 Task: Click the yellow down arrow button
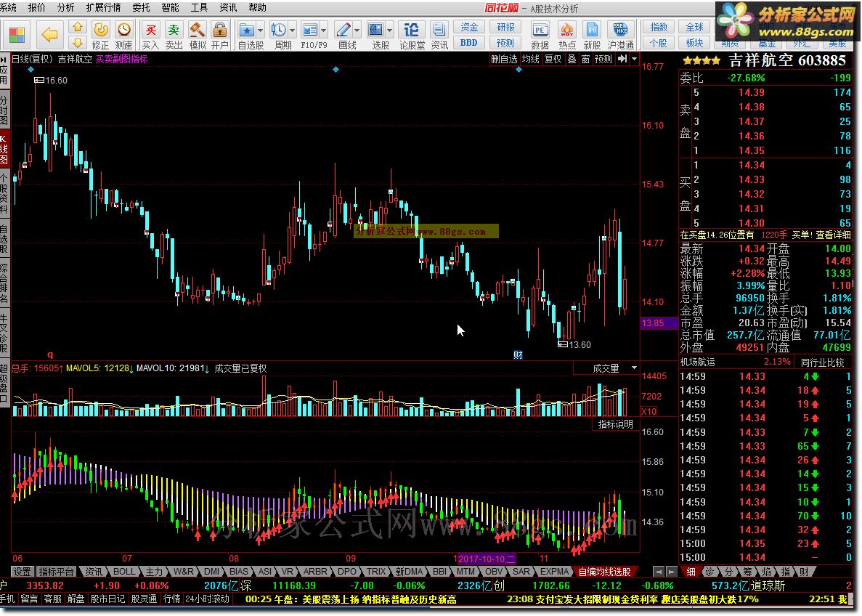tap(78, 42)
